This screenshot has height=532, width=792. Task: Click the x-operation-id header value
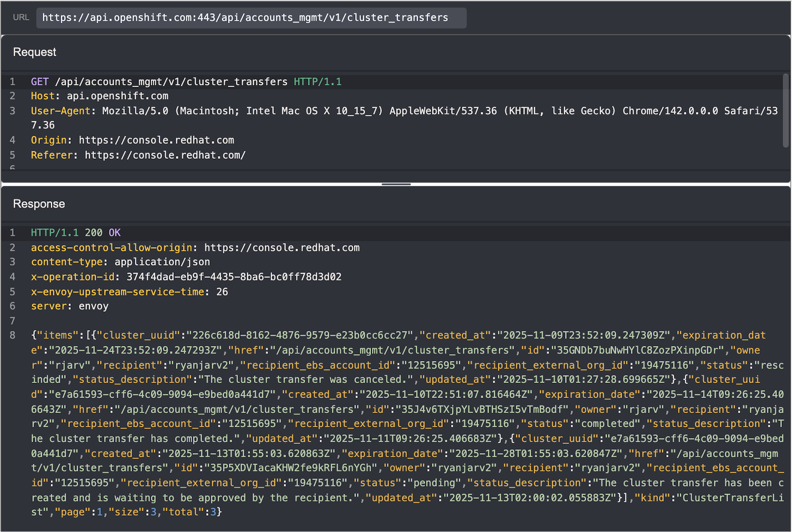(x=236, y=276)
